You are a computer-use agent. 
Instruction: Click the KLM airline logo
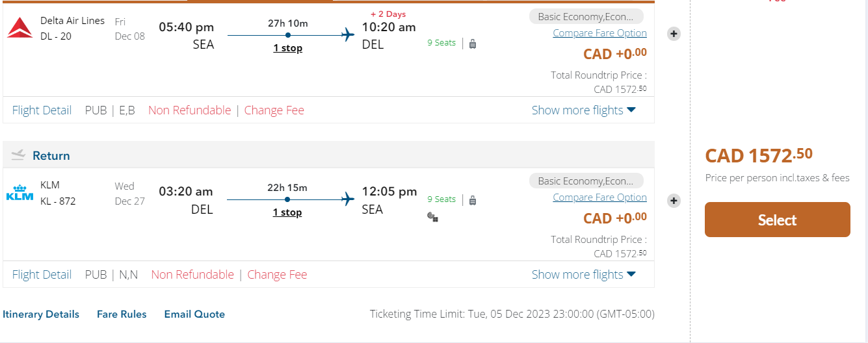pyautogui.click(x=20, y=194)
